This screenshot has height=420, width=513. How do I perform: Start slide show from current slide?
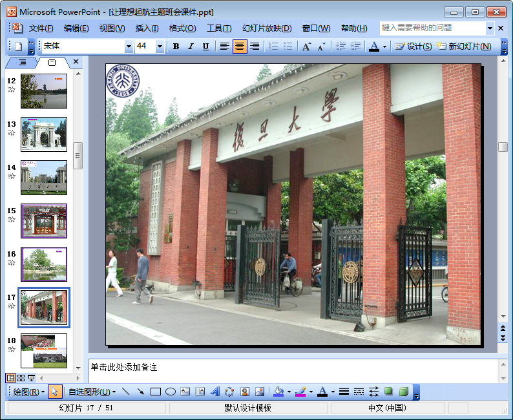coord(32,378)
